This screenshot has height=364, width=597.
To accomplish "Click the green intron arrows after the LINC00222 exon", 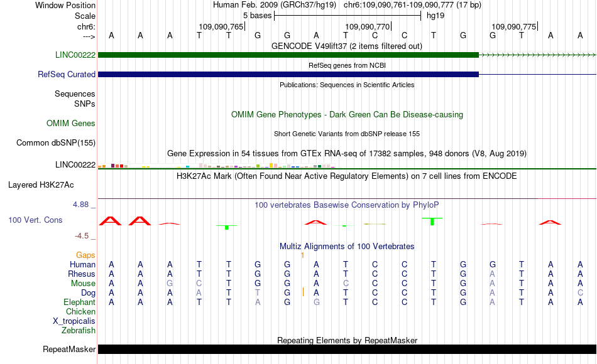I will click(x=537, y=55).
